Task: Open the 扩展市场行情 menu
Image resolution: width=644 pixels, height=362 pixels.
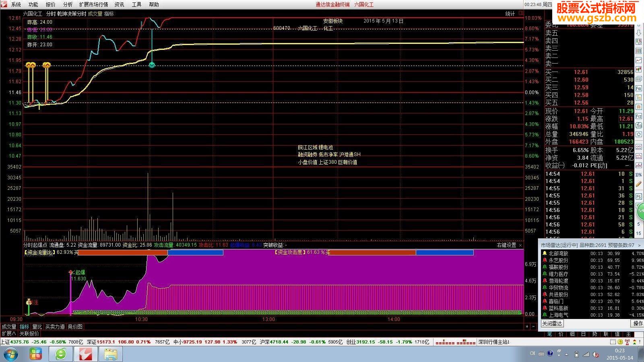Action: pos(94,4)
